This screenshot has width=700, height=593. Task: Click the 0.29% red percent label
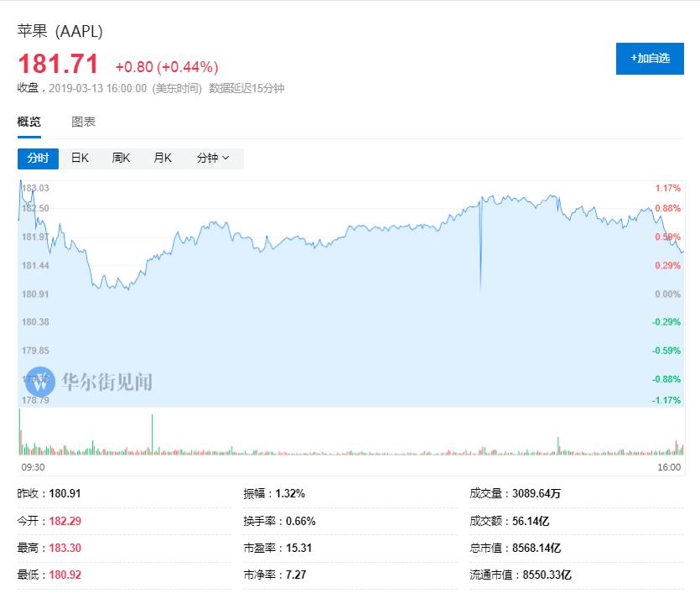(668, 266)
